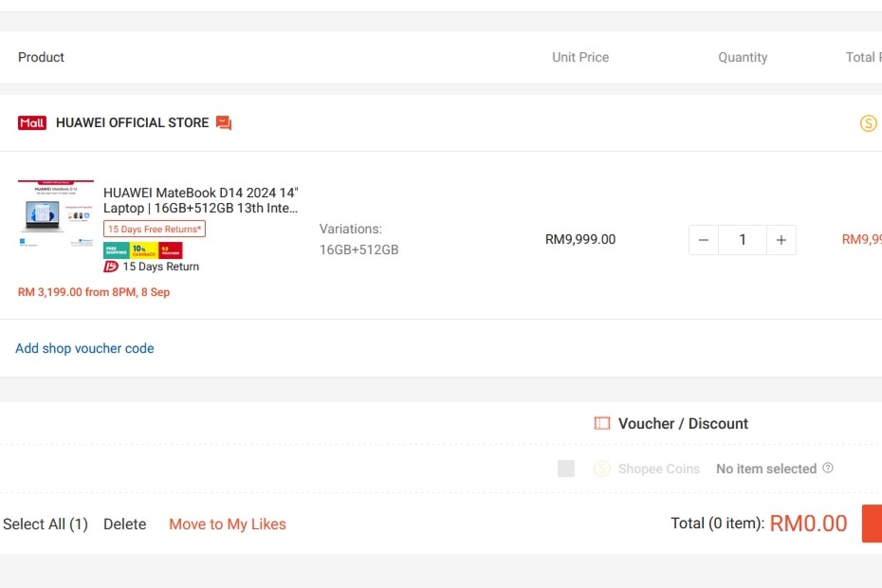Click the Shopee Coins label

[x=659, y=469]
